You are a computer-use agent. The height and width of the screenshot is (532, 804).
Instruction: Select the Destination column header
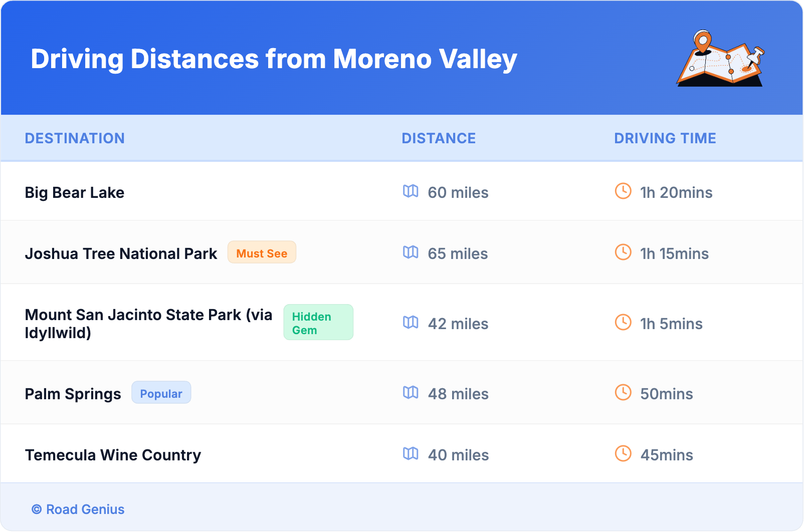pyautogui.click(x=75, y=138)
